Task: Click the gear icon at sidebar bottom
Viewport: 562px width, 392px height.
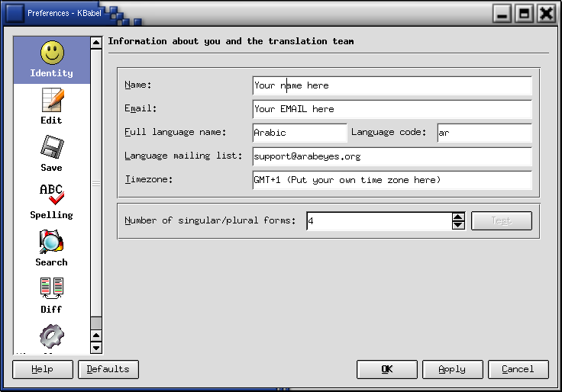Action: tap(51, 336)
